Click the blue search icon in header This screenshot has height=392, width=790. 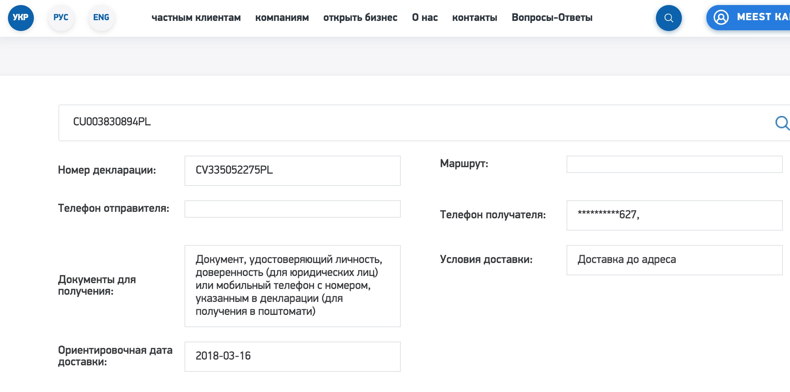tap(669, 18)
